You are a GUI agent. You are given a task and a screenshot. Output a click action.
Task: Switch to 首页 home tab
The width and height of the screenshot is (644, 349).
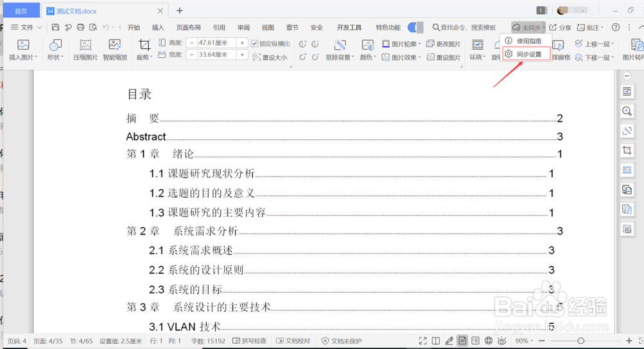click(x=21, y=11)
